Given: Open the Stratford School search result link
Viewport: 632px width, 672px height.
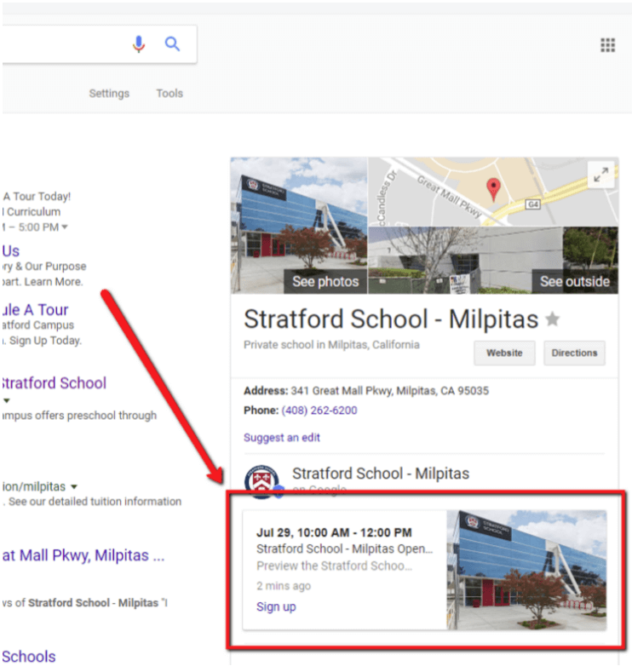Looking at the screenshot, I should click(54, 382).
